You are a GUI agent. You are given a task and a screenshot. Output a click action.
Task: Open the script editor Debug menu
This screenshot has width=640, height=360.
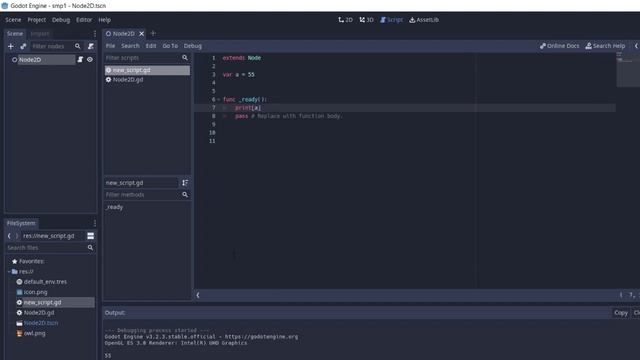tap(193, 46)
